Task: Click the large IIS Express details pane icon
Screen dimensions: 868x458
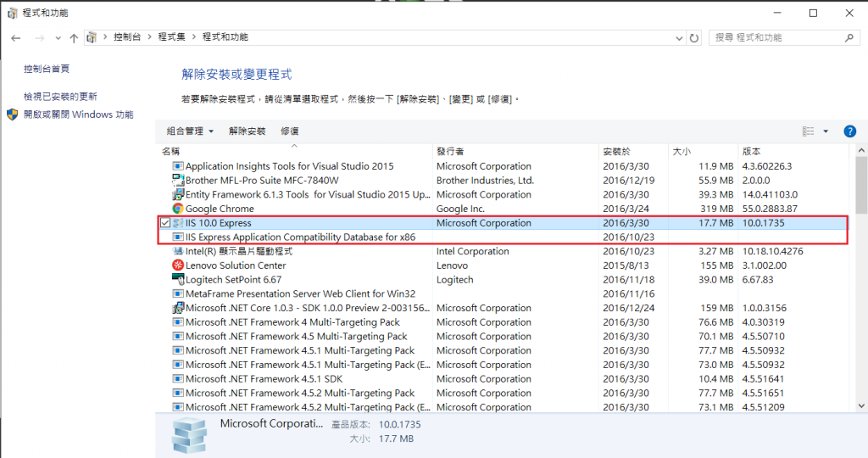Action: pos(189,435)
